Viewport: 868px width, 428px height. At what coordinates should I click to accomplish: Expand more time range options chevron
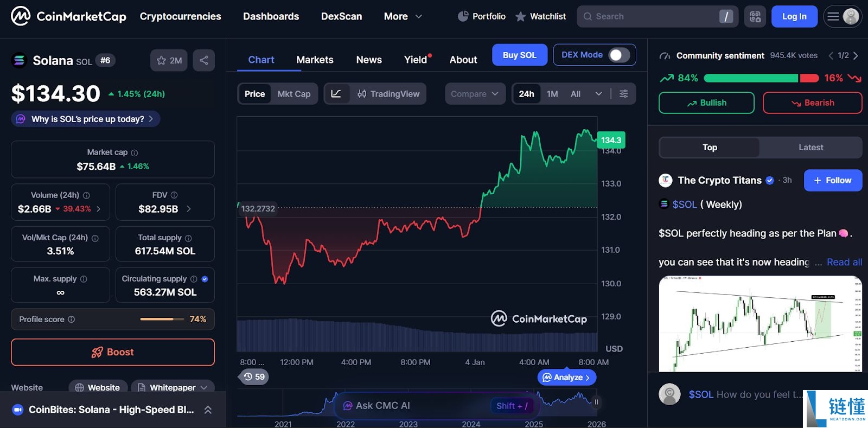[x=598, y=94]
